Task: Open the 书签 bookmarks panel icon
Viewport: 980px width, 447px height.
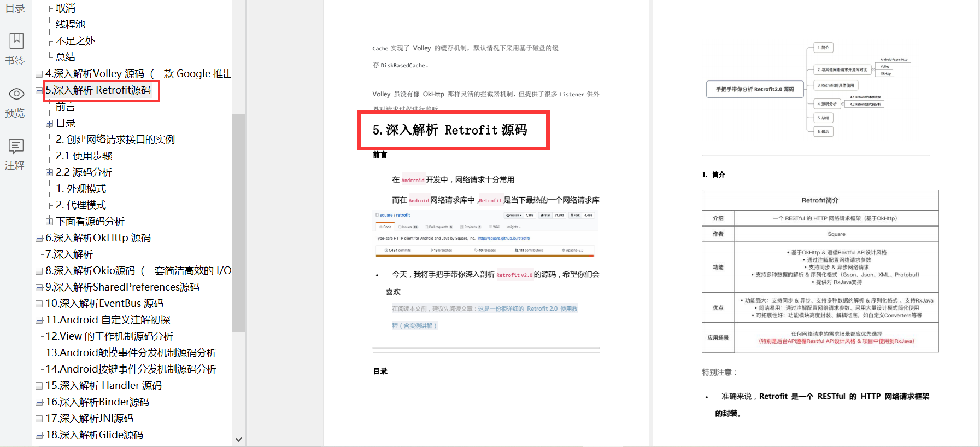Action: [16, 41]
